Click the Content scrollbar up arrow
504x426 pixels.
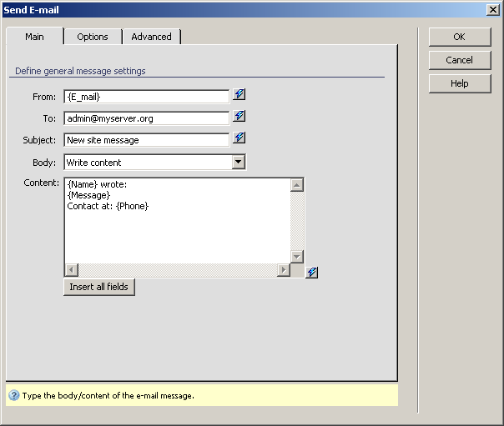[x=297, y=185]
